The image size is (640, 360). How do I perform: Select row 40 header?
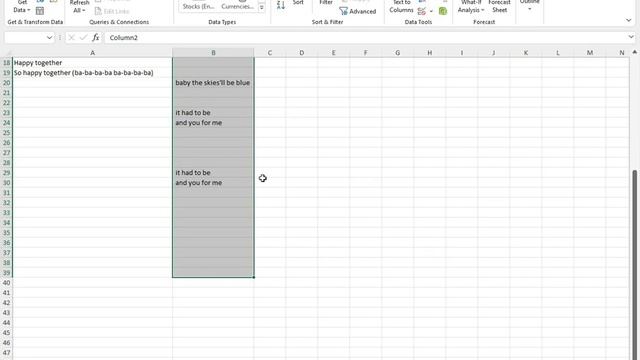[7, 283]
